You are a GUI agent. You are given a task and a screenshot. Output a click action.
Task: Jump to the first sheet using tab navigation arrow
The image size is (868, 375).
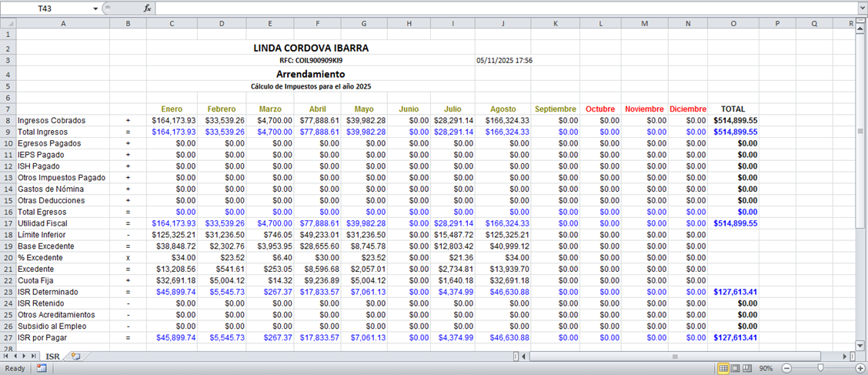click(x=7, y=357)
